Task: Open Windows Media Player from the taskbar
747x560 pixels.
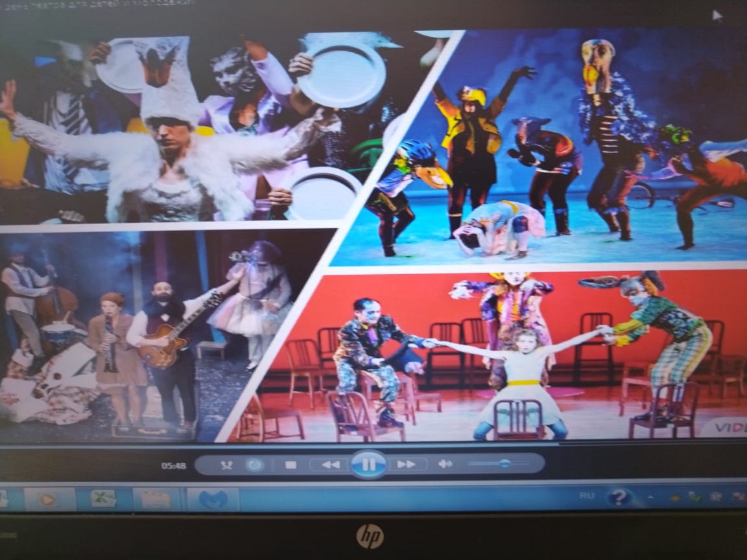Action: (47, 499)
